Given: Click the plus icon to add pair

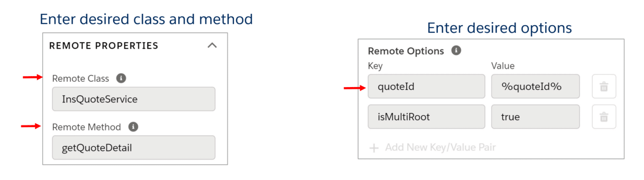Looking at the screenshot, I should (374, 148).
